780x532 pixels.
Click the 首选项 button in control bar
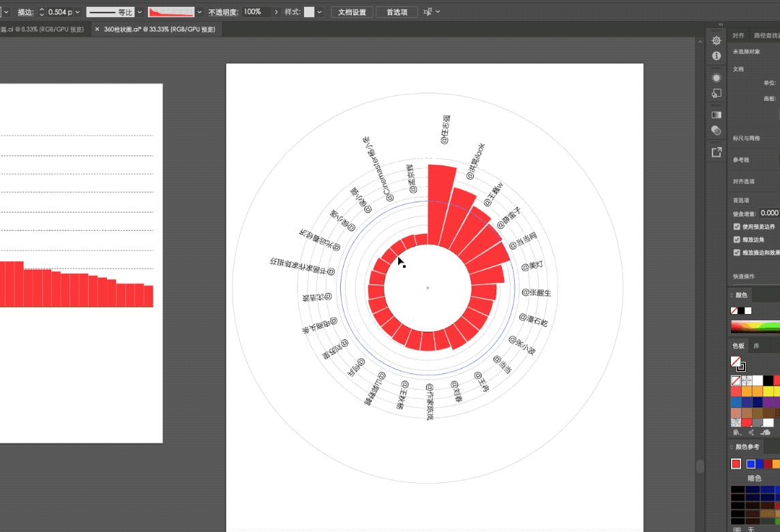397,12
